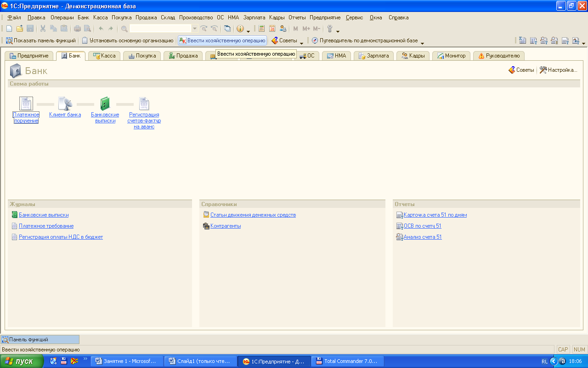Open the Help info icon

(240, 29)
